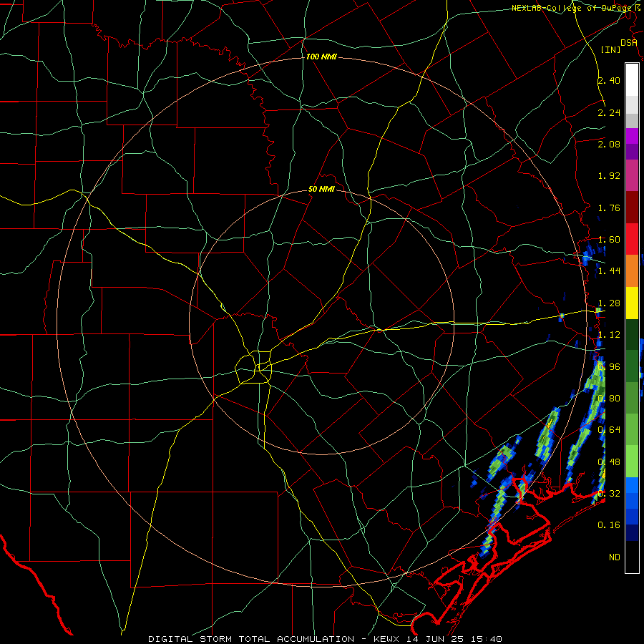Click the white swatch in the legend
Image resolution: width=644 pixels, height=644 pixels.
[x=632, y=79]
